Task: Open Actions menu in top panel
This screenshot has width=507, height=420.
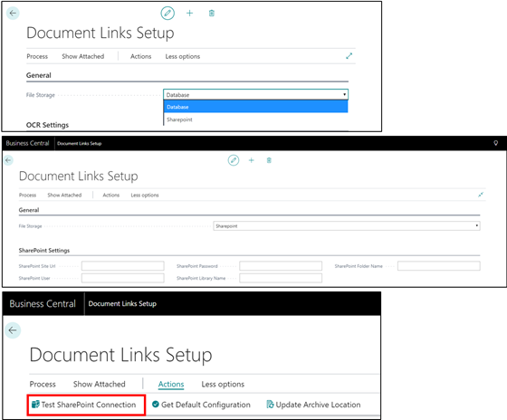Action: pyautogui.click(x=140, y=56)
